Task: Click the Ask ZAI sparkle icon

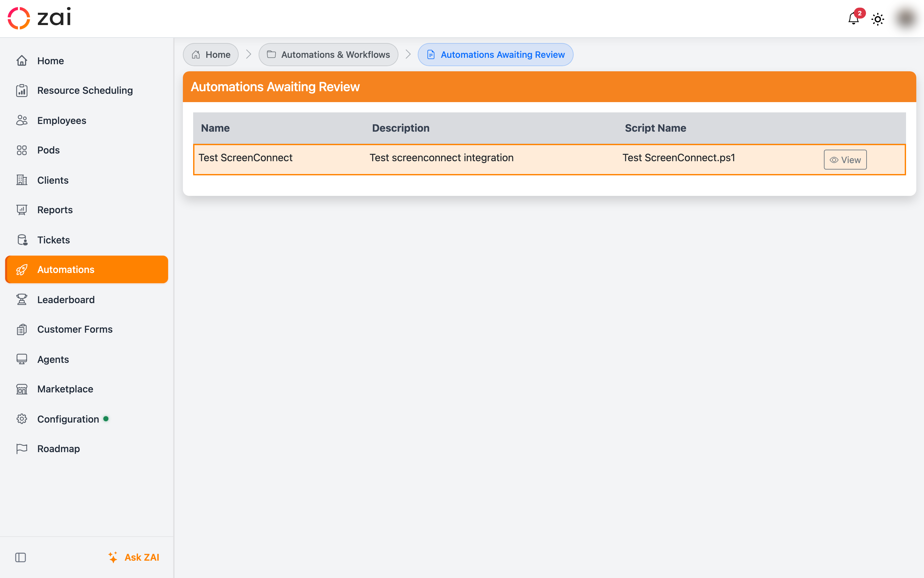Action: (x=113, y=557)
